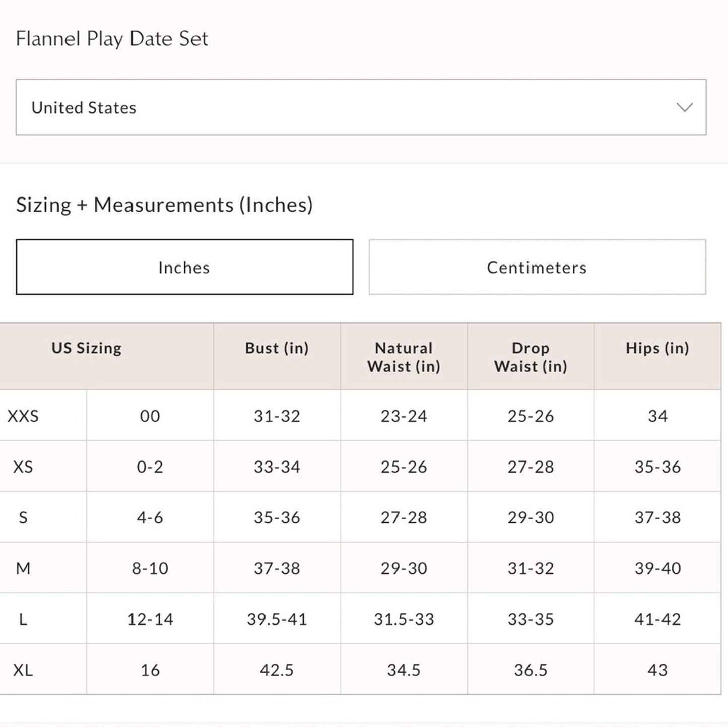Switch measurements to Centimeters
The width and height of the screenshot is (728, 728).
click(x=537, y=267)
